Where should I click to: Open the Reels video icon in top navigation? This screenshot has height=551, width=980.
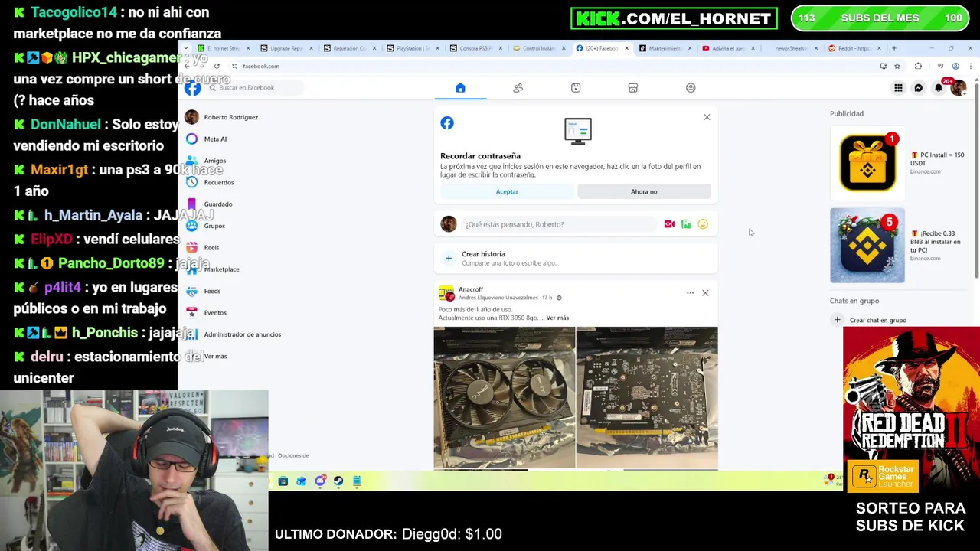click(576, 88)
